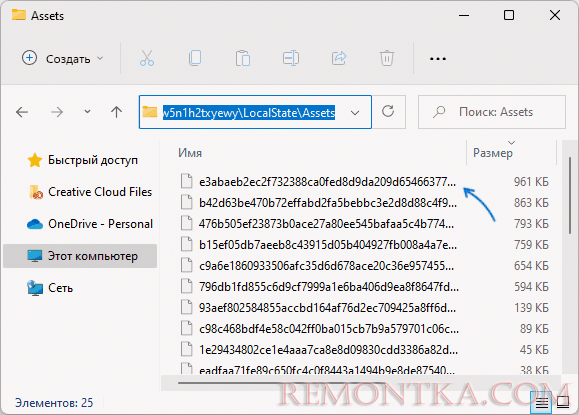579x415 pixels.
Task: Click the 793 КБ size cell
Action: [531, 224]
